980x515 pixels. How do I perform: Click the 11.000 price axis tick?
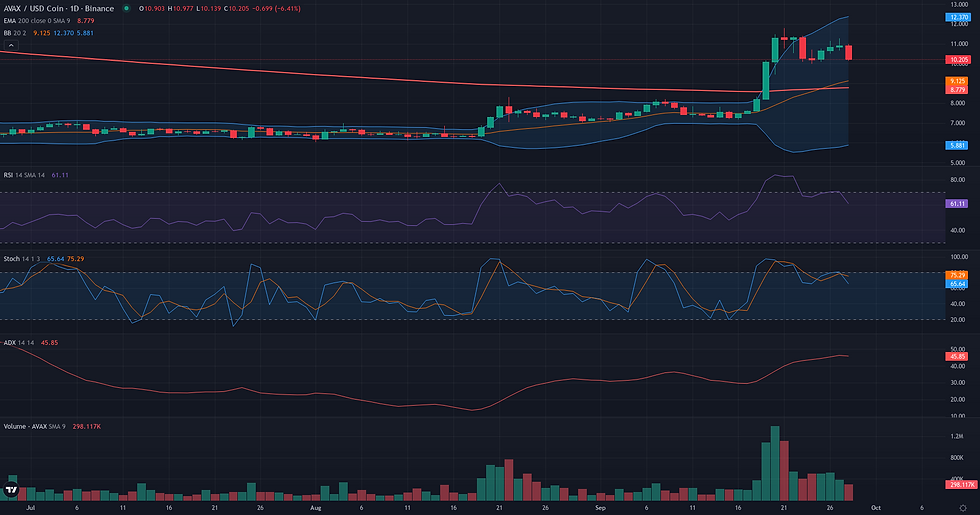coord(959,44)
